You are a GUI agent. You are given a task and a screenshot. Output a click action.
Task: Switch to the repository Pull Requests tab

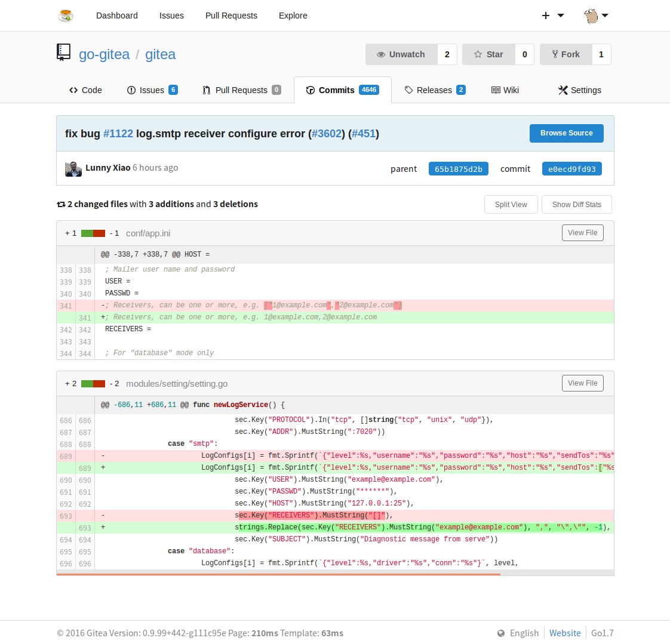point(241,90)
